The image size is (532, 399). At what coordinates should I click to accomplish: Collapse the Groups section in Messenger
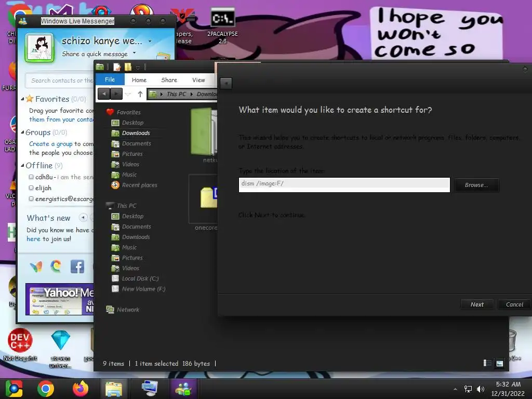point(22,132)
